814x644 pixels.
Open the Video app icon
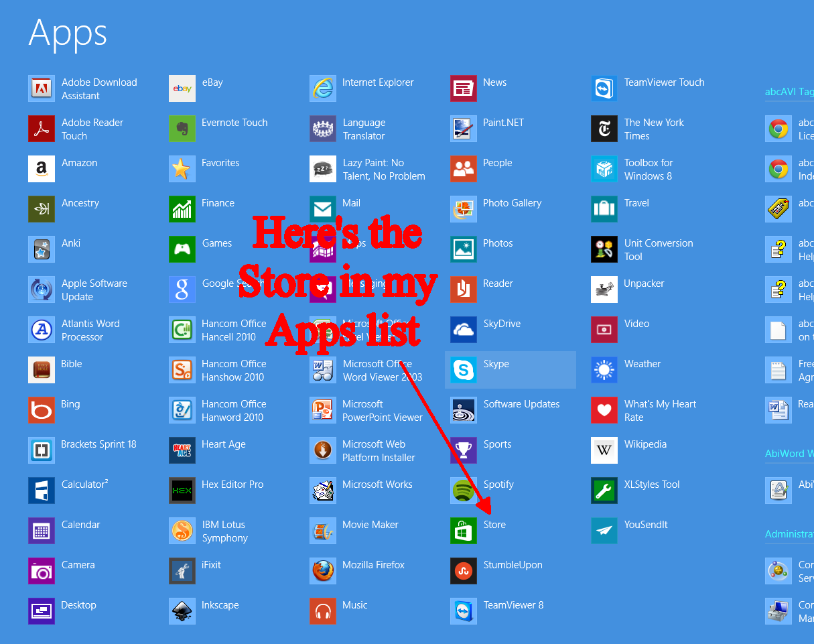[604, 330]
